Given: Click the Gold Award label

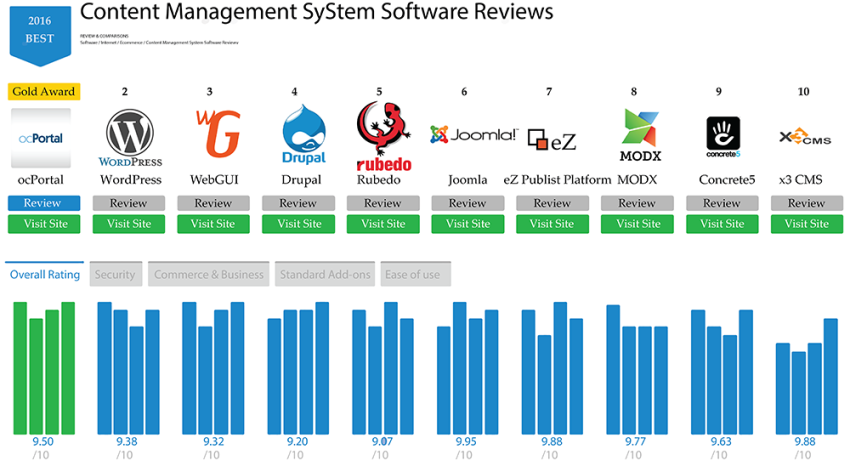Looking at the screenshot, I should 44,92.
